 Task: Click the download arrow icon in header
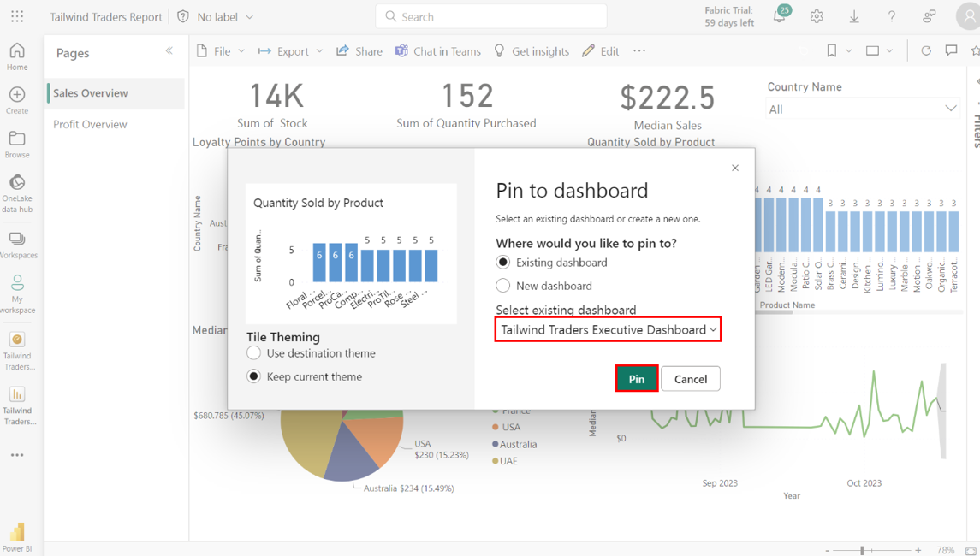tap(854, 16)
